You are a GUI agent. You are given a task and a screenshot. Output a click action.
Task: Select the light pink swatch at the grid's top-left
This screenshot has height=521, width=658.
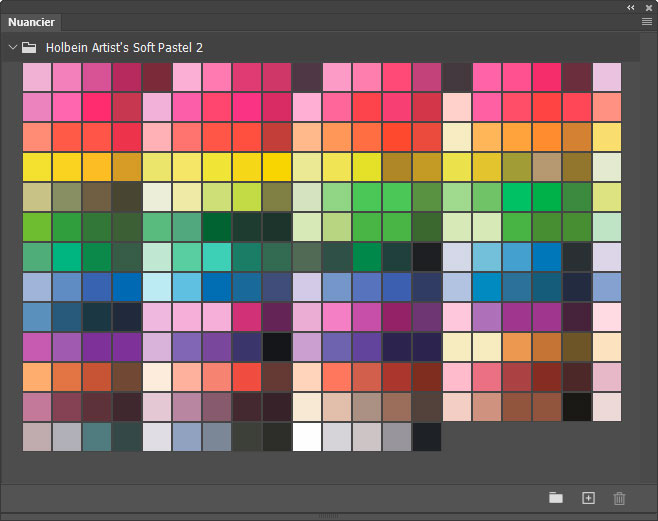[37, 77]
